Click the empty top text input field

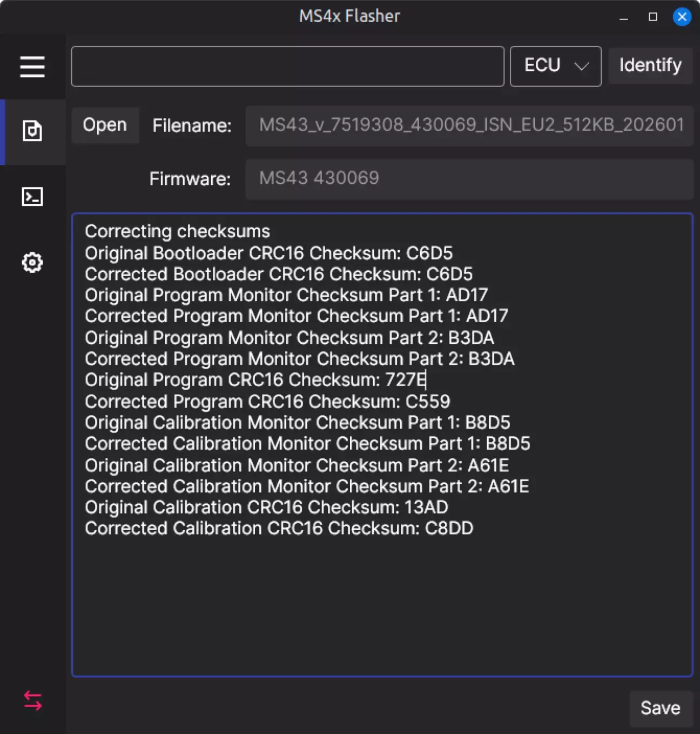[x=287, y=66]
